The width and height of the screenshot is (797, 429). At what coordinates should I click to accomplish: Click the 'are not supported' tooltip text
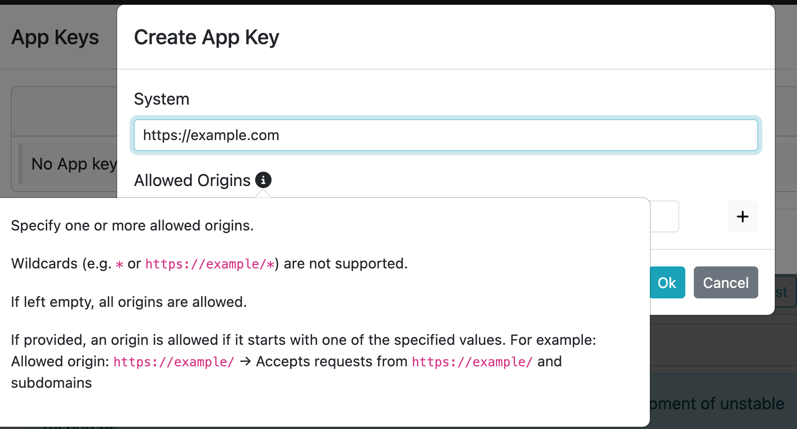[x=345, y=264]
